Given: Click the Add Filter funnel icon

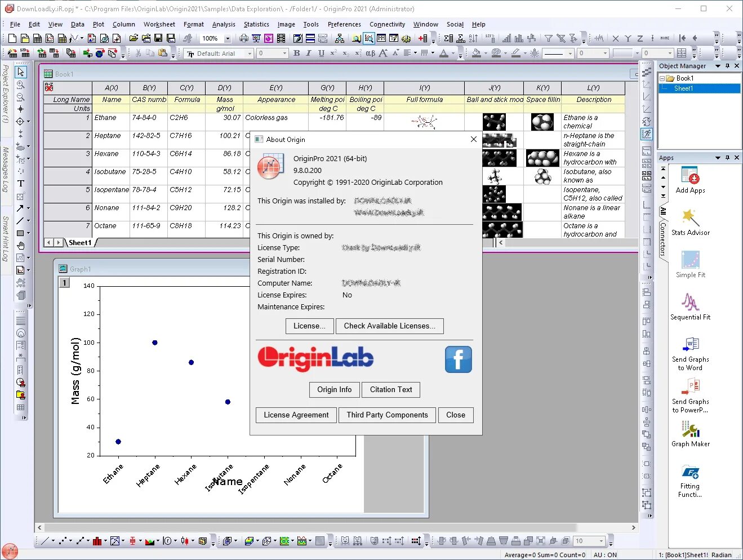Looking at the screenshot, I should [x=548, y=38].
